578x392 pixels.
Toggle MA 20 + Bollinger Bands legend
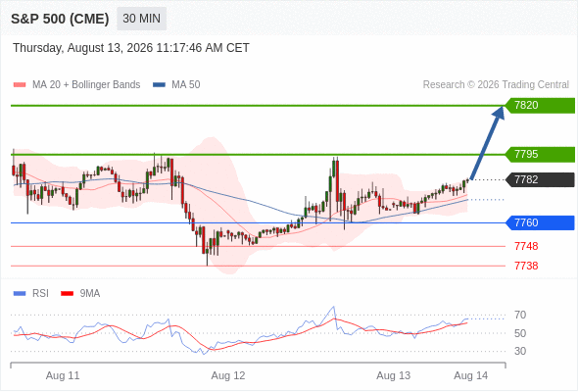click(x=76, y=85)
